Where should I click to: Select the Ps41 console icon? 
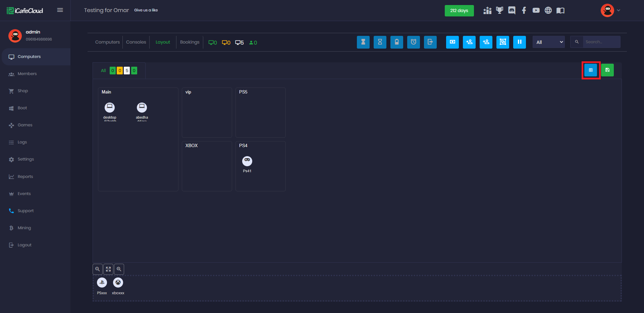click(247, 161)
